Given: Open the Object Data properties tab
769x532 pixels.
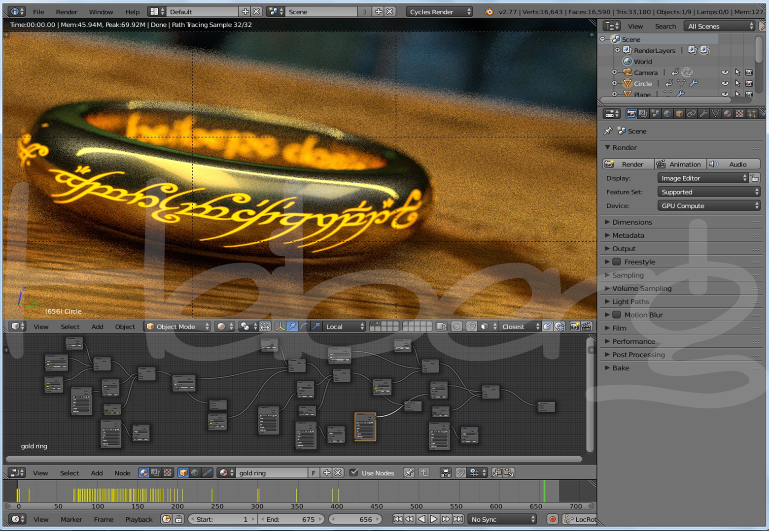Looking at the screenshot, I should coord(715,114).
